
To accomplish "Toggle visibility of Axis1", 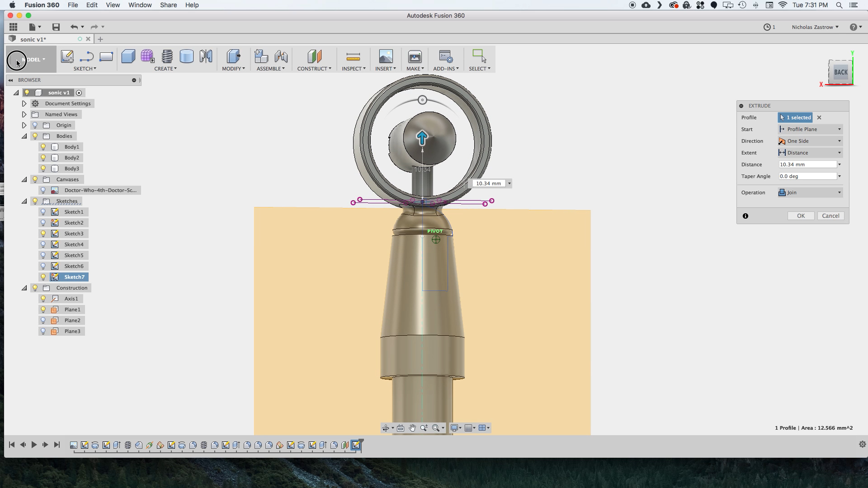I will tap(43, 299).
